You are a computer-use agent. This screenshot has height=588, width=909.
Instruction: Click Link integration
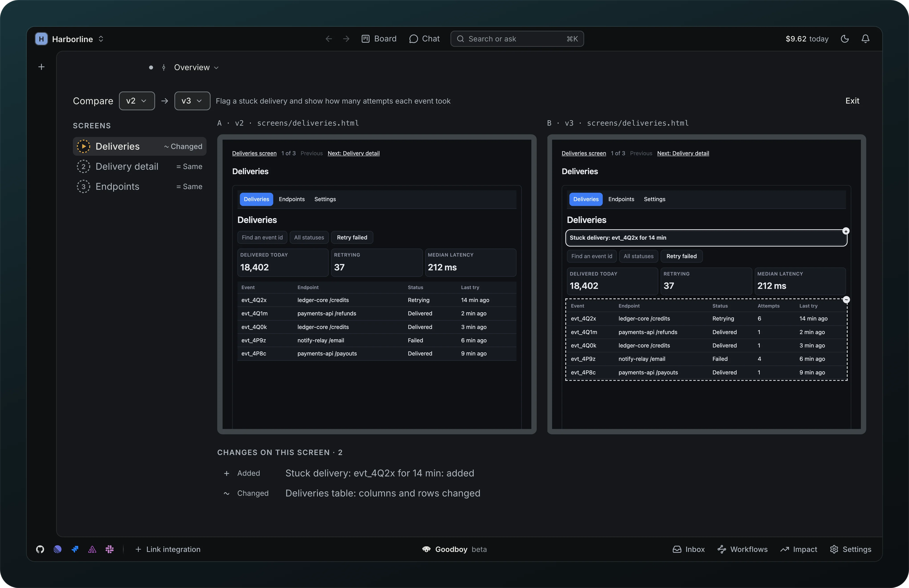point(168,549)
